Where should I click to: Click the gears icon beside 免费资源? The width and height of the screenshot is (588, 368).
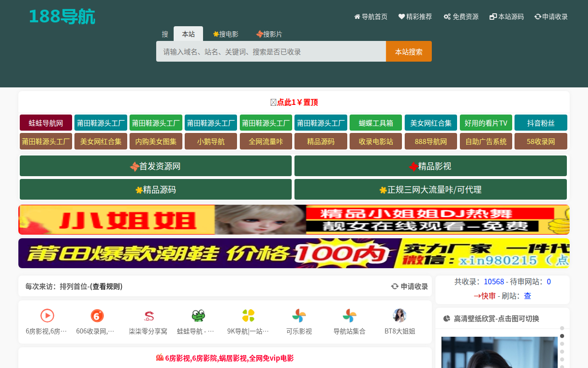point(446,16)
